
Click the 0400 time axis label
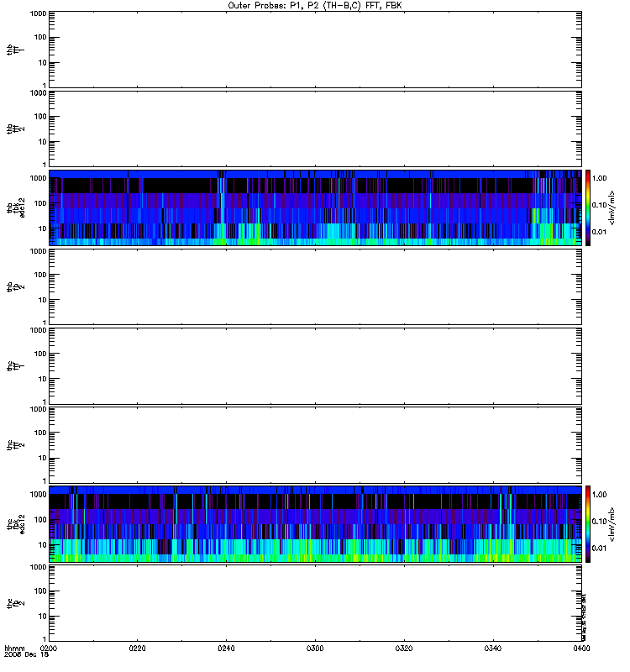pos(581,648)
